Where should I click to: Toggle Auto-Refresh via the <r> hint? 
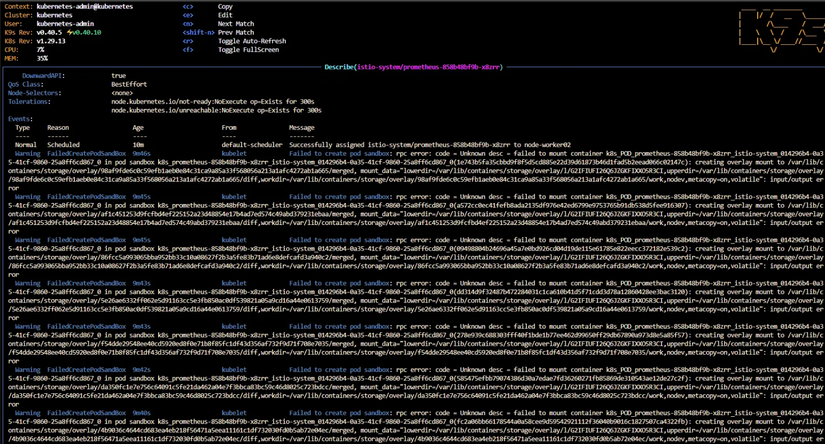234,41
